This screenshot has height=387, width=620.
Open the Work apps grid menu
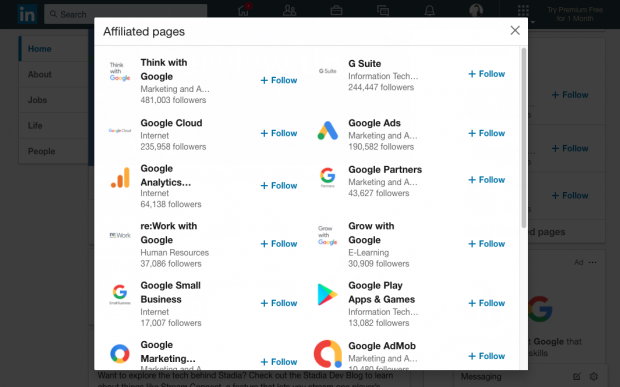[523, 11]
